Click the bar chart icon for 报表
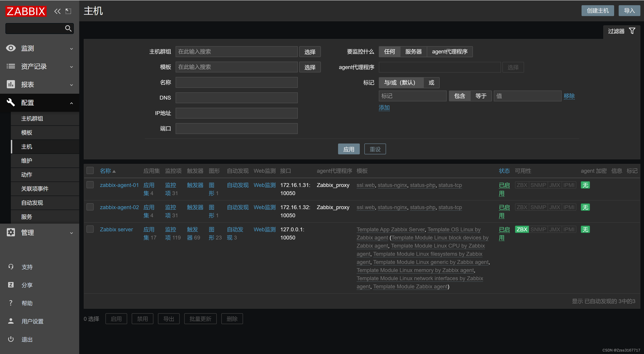This screenshot has width=644, height=354. 11,84
